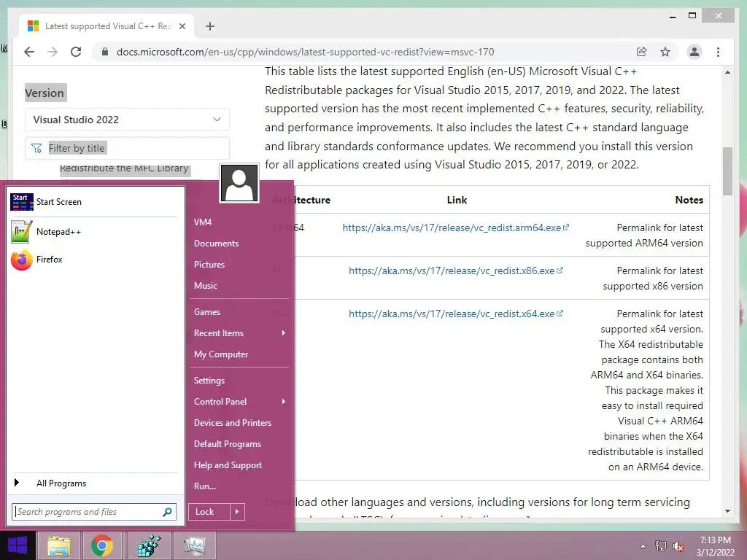Open My Computer
This screenshot has width=747, height=560.
coord(220,354)
